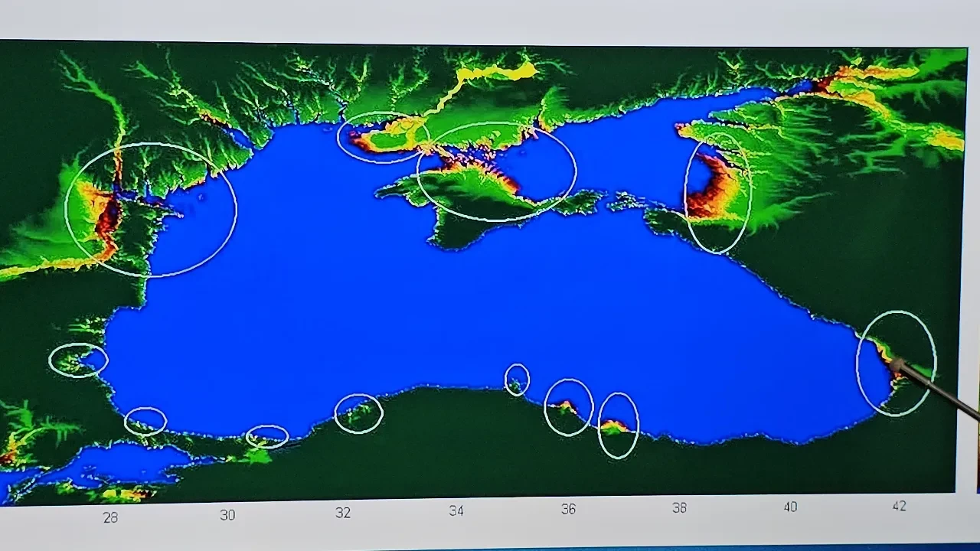The height and width of the screenshot is (551, 980).
Task: Click the wide oval over northern Crimea
Action: coord(496,171)
